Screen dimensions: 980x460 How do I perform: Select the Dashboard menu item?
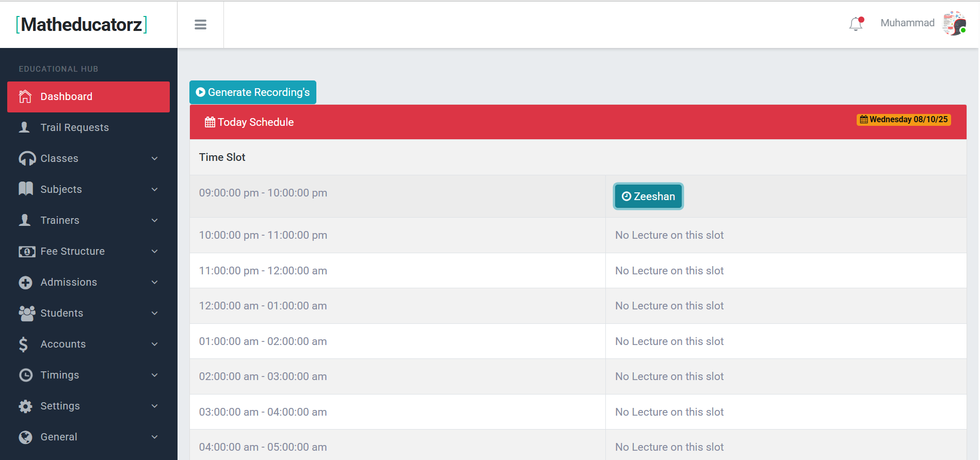88,96
